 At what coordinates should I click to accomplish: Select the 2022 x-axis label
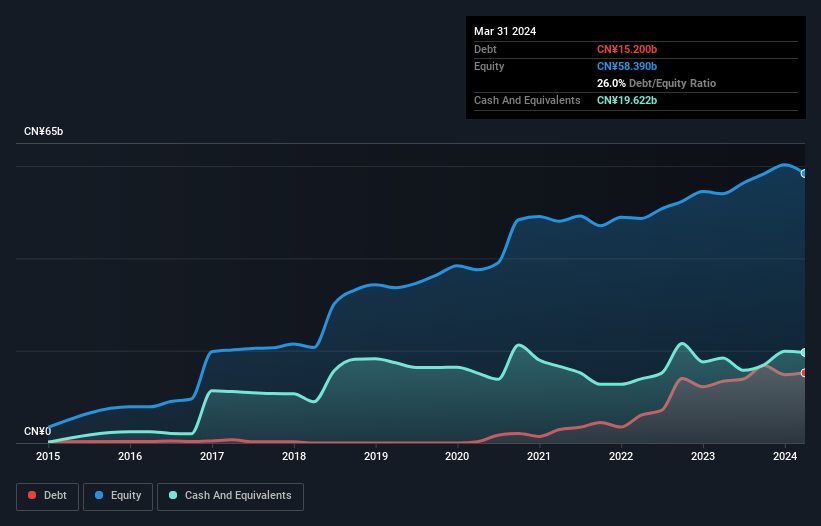coord(621,456)
